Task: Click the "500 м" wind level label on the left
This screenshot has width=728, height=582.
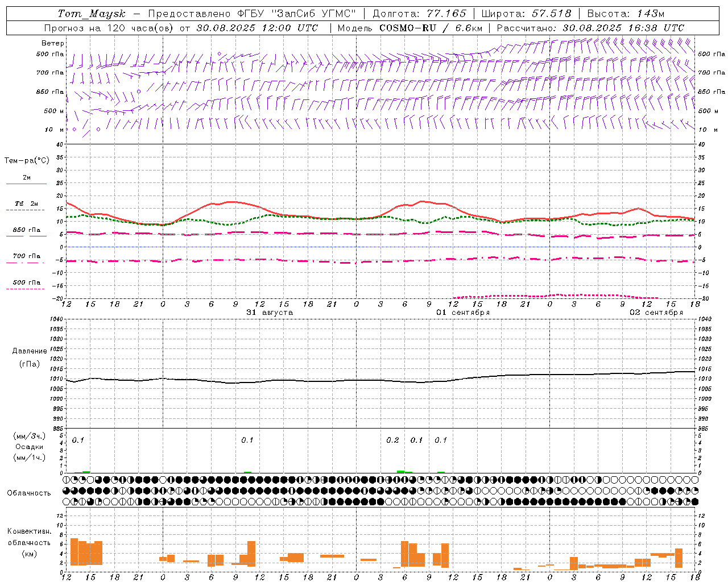Action: coord(53,111)
